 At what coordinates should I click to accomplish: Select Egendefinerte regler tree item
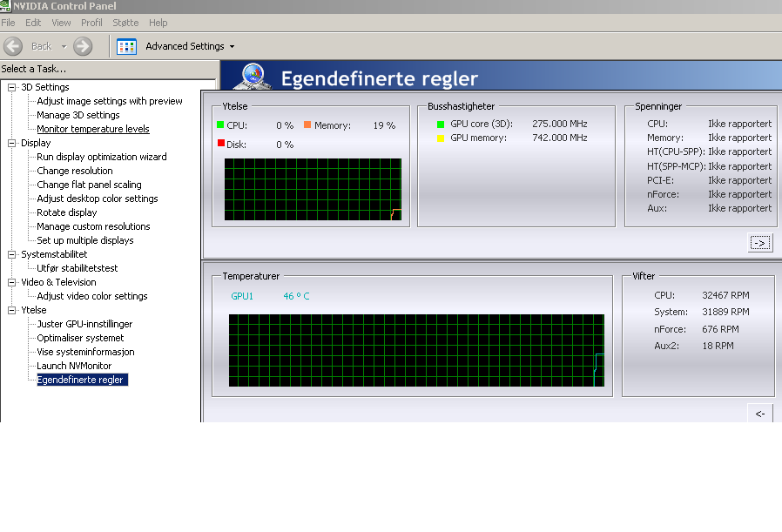(x=82, y=380)
